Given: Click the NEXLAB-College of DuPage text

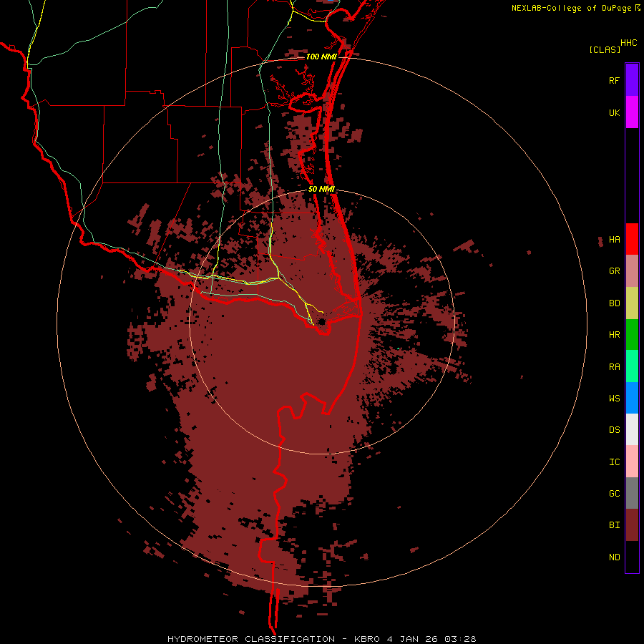Looking at the screenshot, I should tap(571, 8).
